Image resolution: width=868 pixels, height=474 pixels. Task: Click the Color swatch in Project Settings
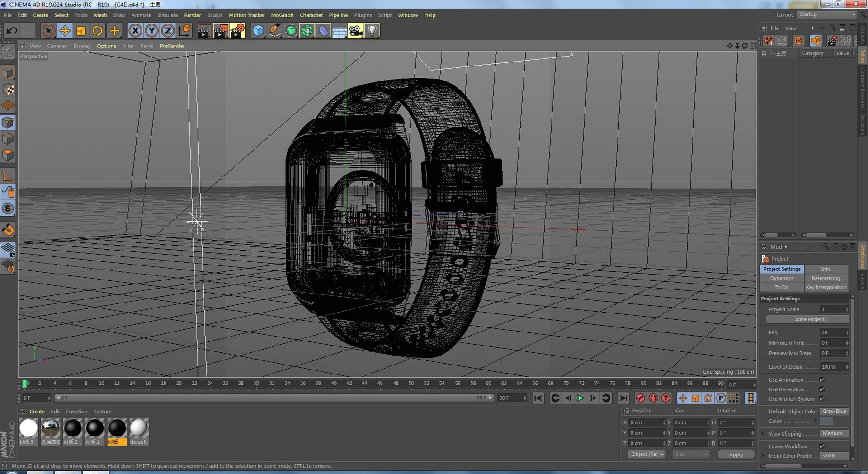click(826, 421)
